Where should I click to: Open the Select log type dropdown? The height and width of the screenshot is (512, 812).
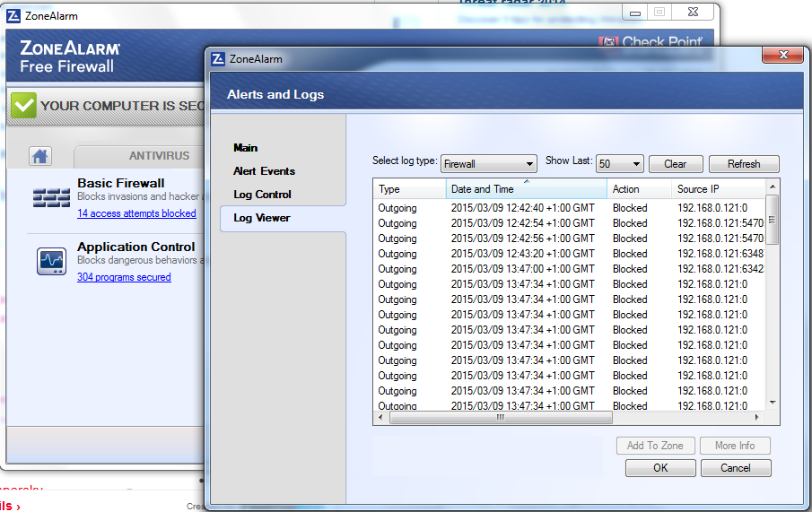489,164
